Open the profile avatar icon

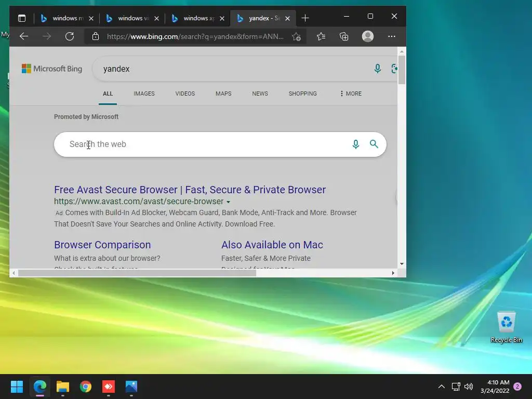click(368, 36)
